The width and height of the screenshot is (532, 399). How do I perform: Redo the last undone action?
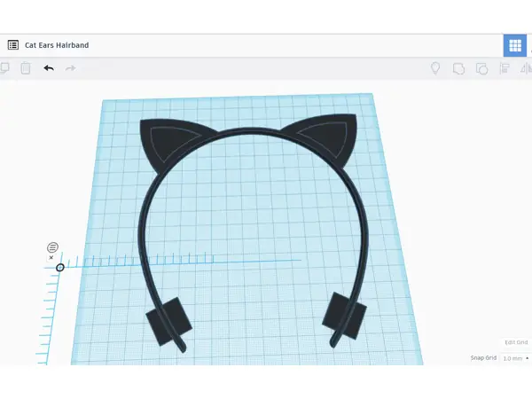click(x=71, y=68)
